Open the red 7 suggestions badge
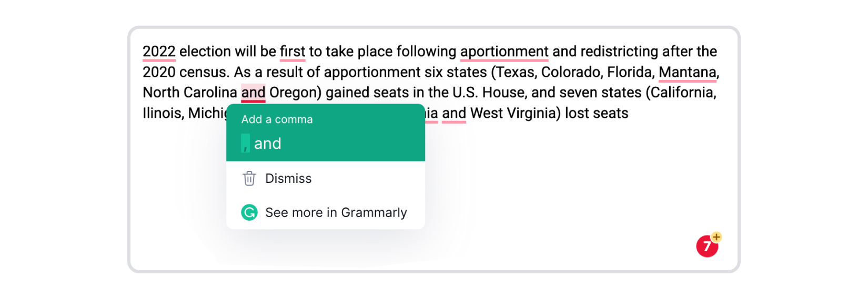Screen dimensions: 868x297 (707, 246)
